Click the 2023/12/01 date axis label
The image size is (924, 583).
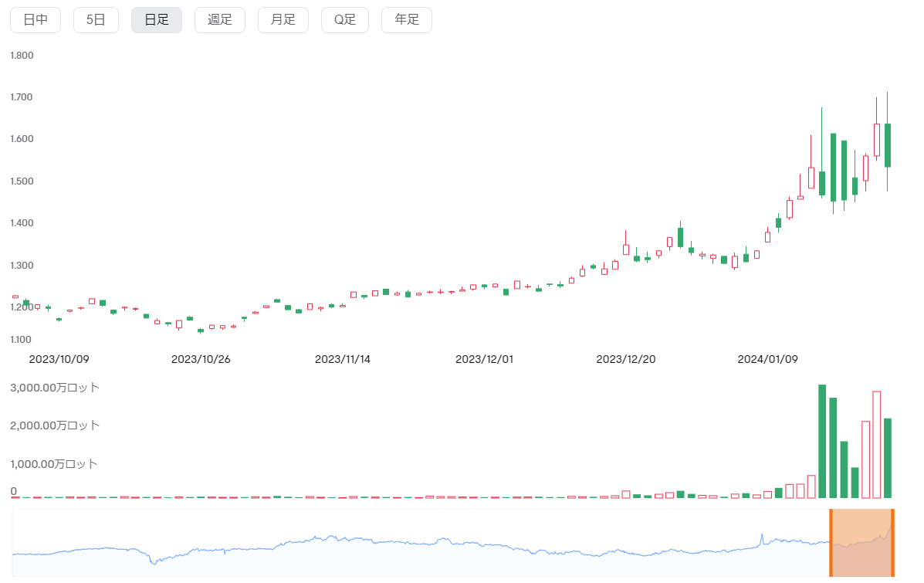(485, 359)
